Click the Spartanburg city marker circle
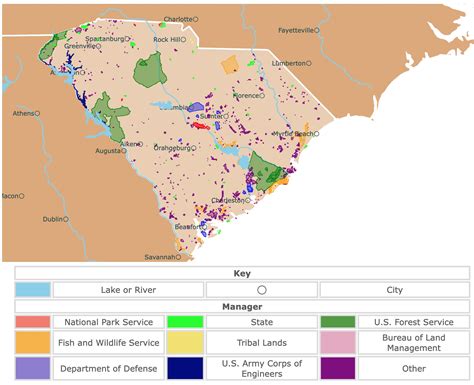 pyautogui.click(x=127, y=39)
